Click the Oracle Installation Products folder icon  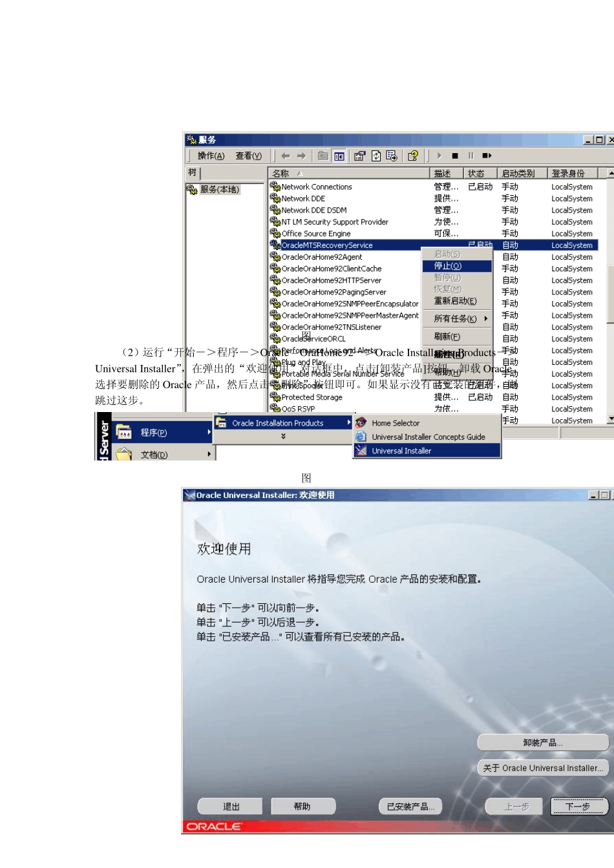point(221,422)
